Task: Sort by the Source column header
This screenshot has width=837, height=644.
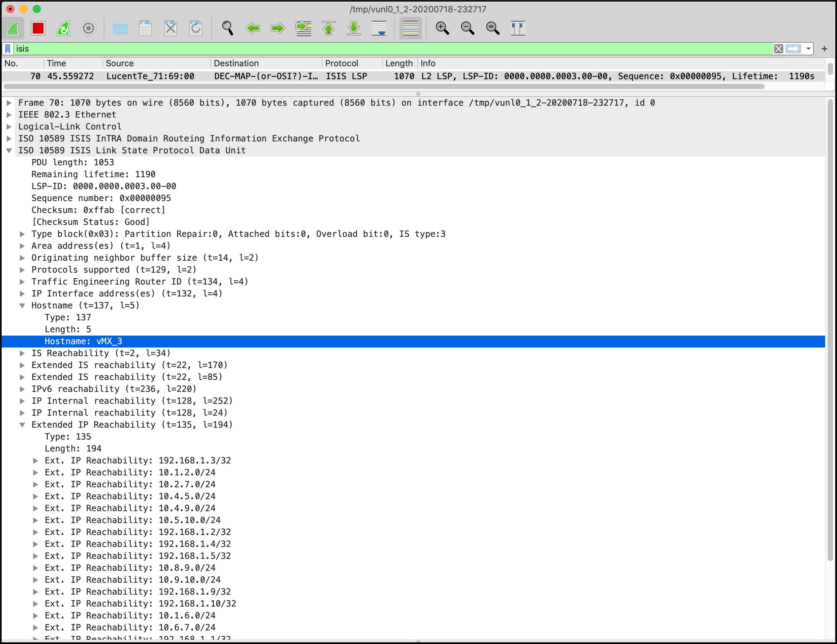Action: pyautogui.click(x=156, y=63)
